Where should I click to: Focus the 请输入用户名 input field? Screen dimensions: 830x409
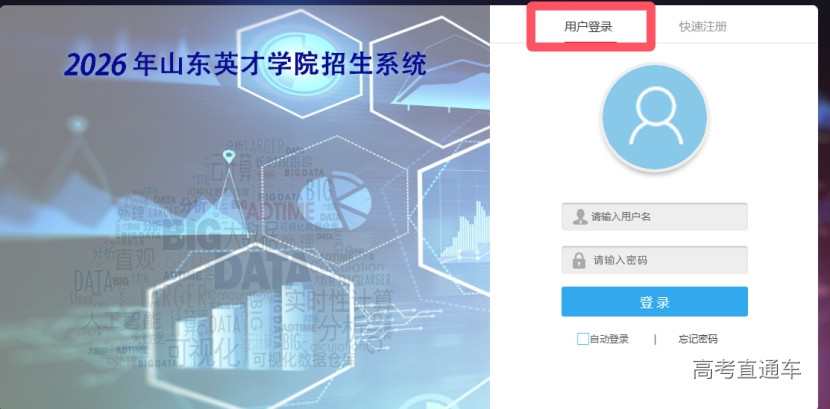(655, 216)
